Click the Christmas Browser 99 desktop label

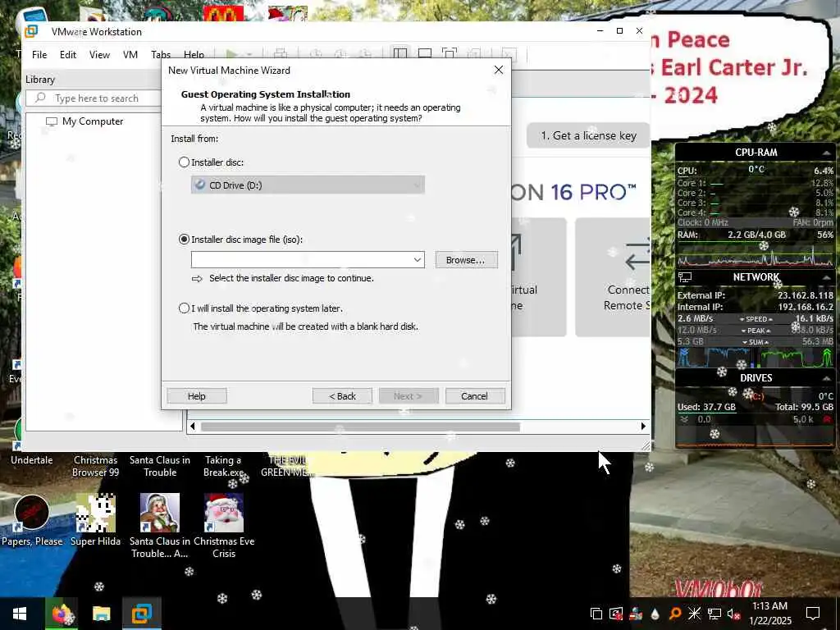point(95,466)
